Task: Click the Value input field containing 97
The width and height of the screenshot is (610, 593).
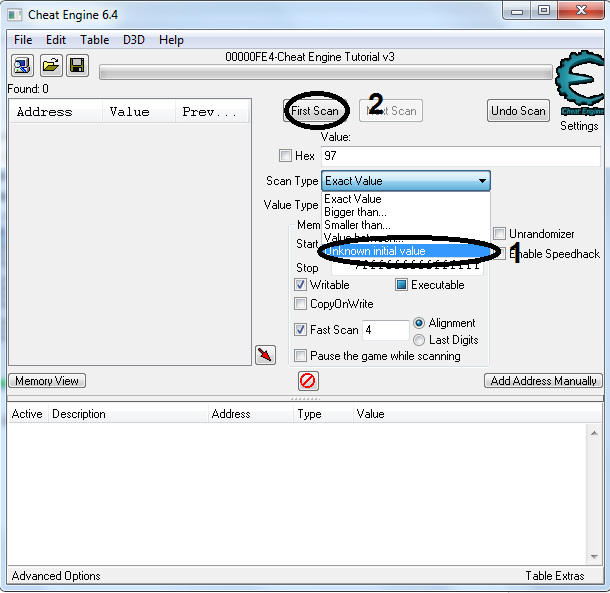Action: point(461,156)
